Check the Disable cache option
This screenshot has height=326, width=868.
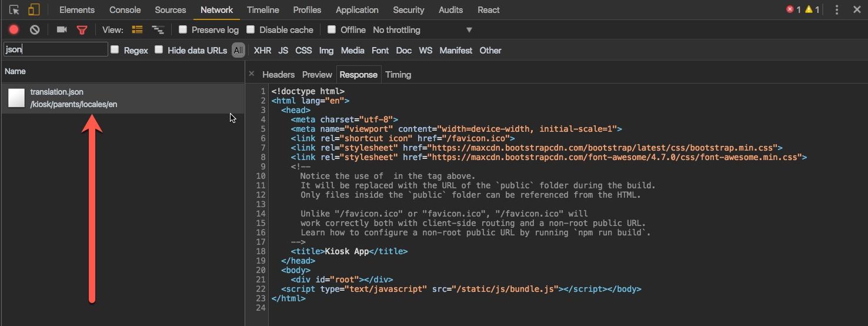[251, 29]
